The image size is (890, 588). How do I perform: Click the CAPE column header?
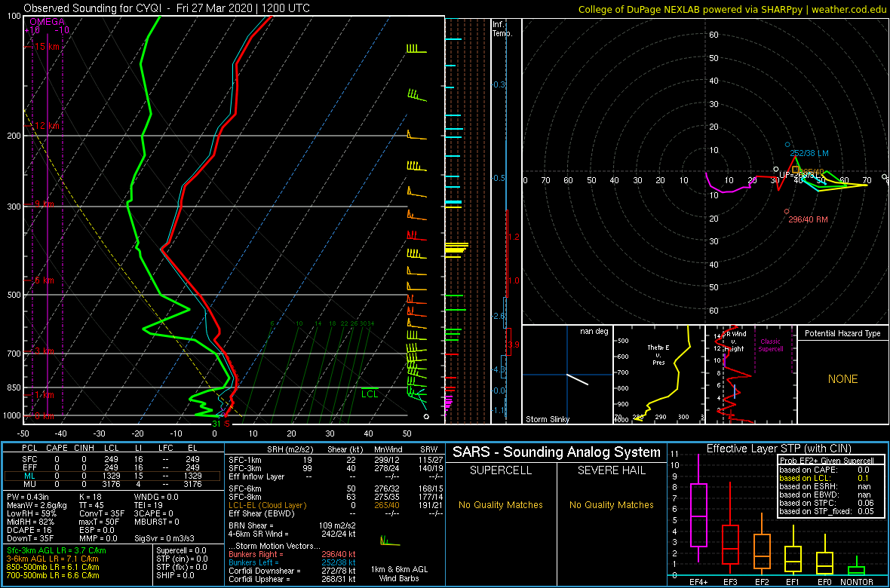[x=57, y=449]
